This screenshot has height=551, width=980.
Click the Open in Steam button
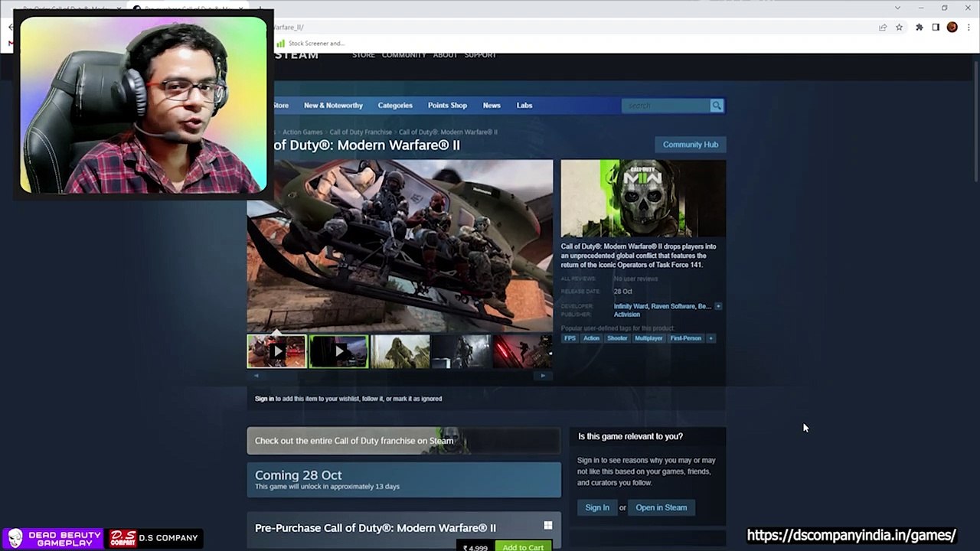[x=661, y=507]
